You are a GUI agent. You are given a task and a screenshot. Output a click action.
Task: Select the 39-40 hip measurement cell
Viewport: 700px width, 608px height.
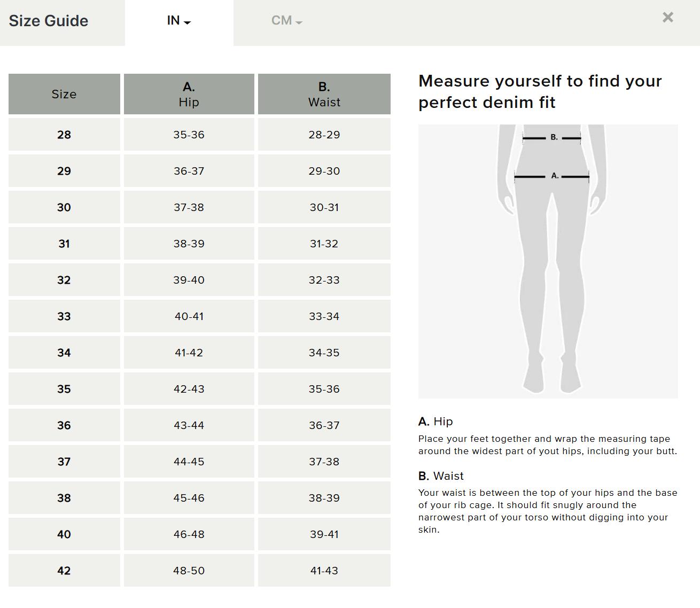point(189,280)
